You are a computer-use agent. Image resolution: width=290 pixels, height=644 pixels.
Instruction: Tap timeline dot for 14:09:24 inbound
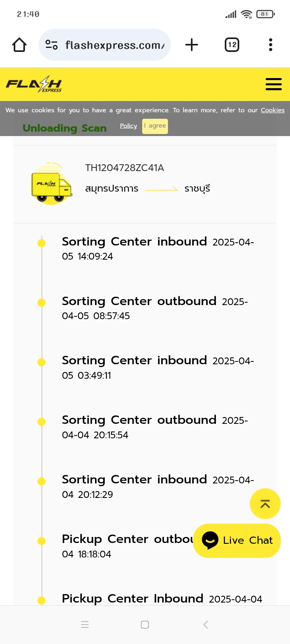tap(41, 243)
